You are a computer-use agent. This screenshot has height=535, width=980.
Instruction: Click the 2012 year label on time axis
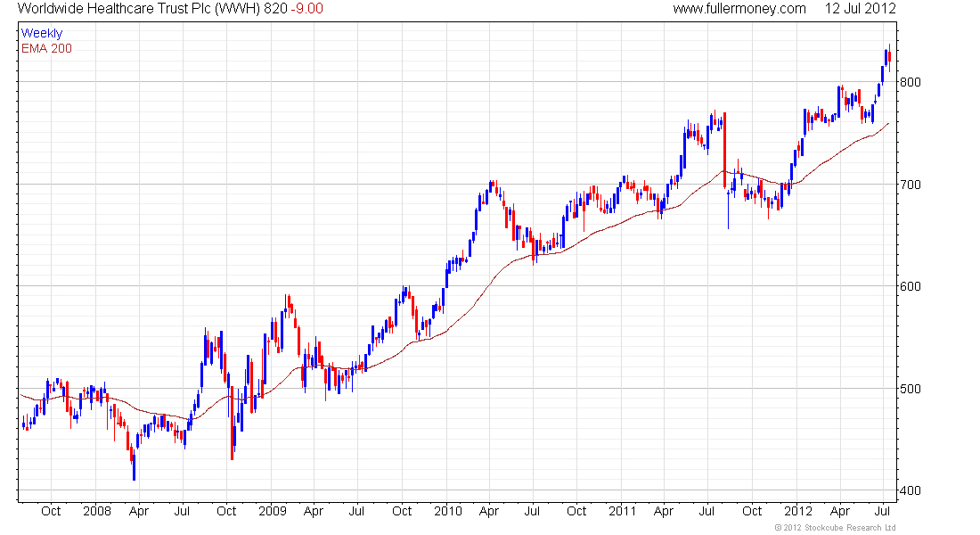coord(798,511)
